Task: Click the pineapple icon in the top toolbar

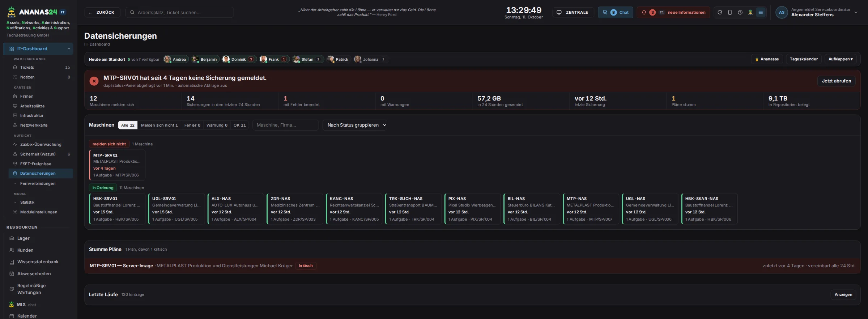Action: [750, 12]
